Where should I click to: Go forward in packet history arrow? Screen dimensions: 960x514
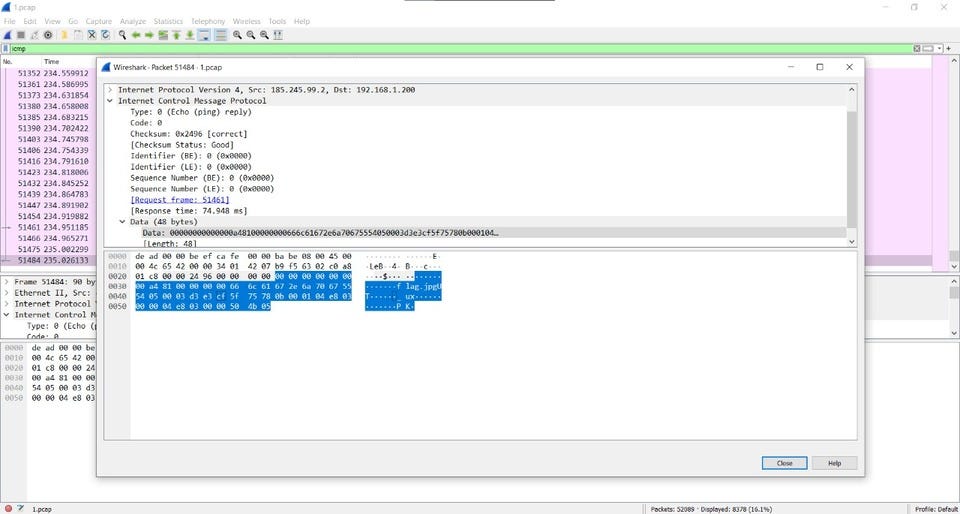(x=149, y=35)
